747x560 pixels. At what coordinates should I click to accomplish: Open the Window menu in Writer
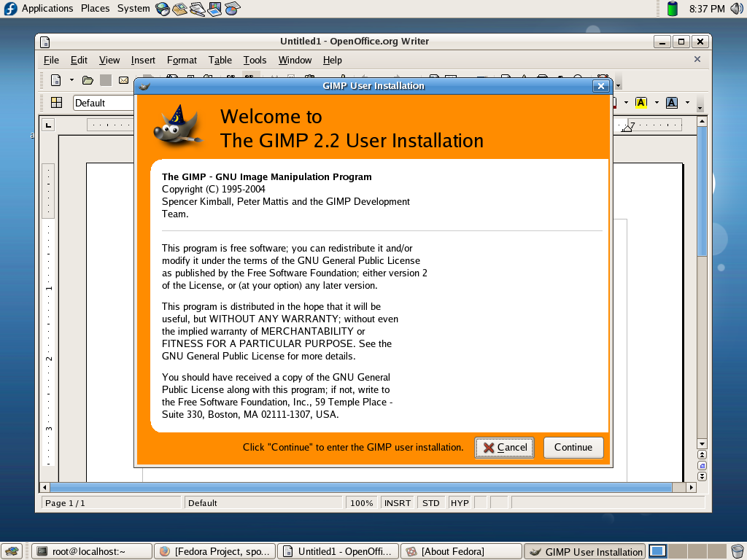click(295, 60)
